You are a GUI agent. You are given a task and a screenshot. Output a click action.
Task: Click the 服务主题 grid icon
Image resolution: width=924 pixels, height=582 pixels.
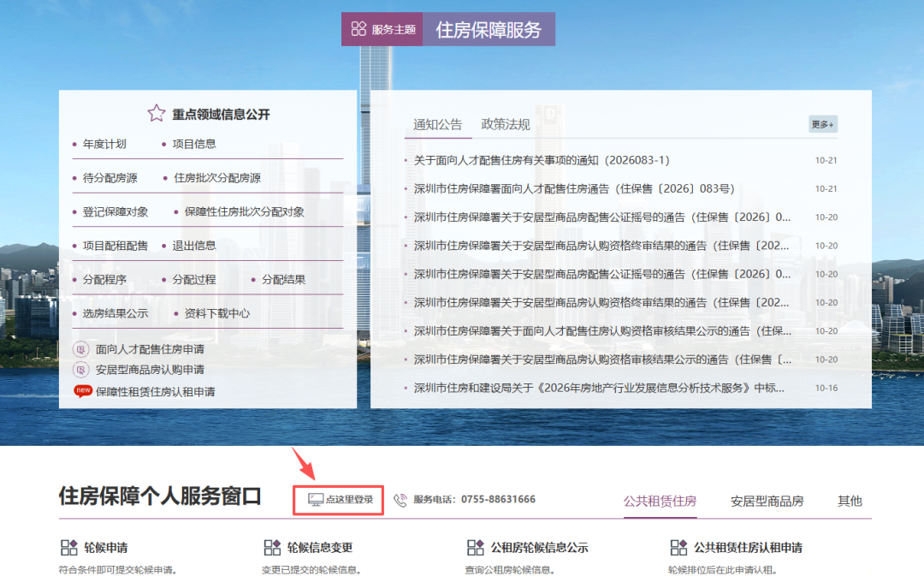[x=358, y=29]
